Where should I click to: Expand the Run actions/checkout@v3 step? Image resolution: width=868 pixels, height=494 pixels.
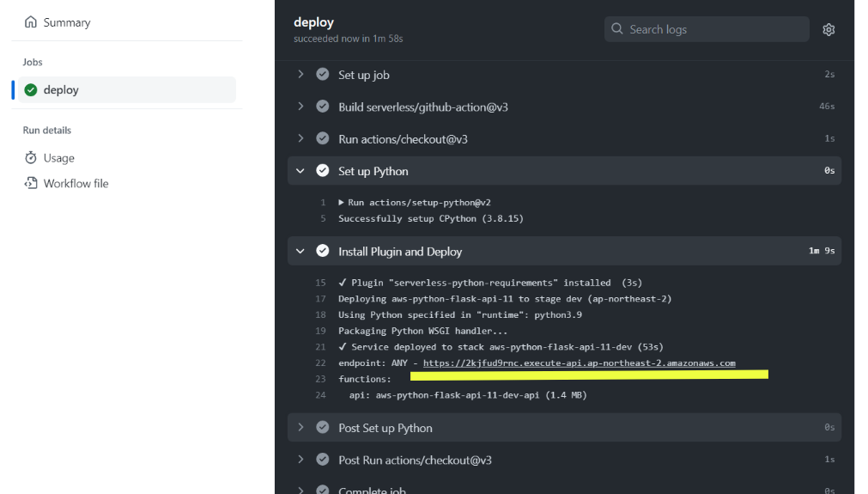[x=300, y=138]
